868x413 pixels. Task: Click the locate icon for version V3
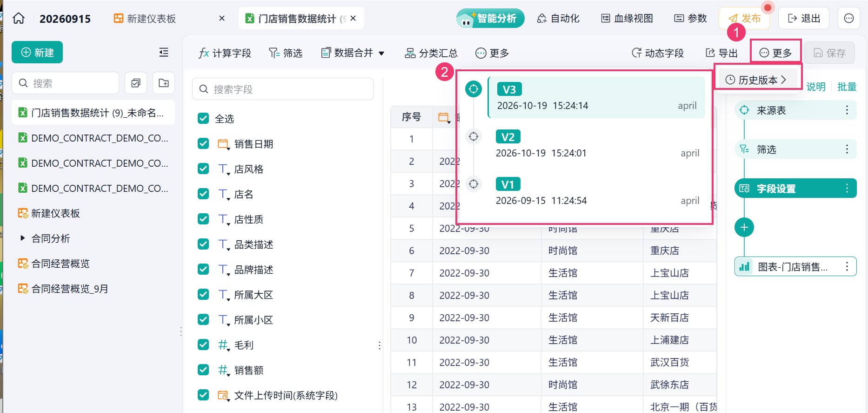(x=474, y=88)
